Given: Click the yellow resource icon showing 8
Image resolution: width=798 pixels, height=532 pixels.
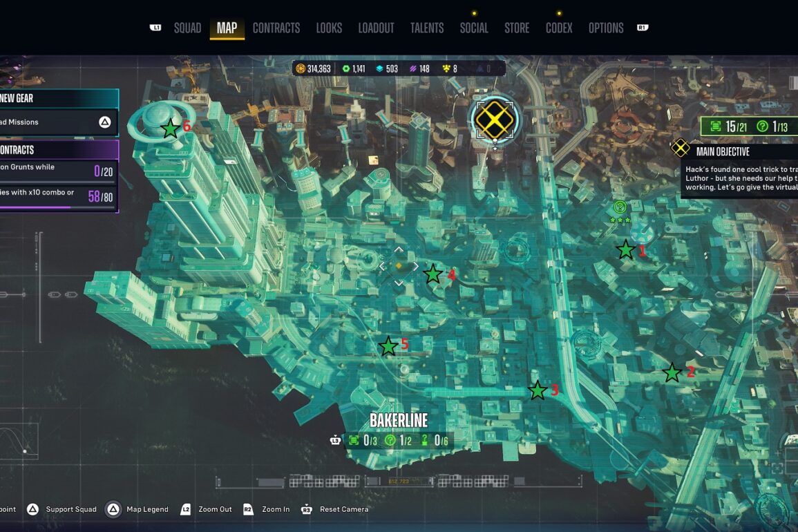Looking at the screenshot, I should [x=446, y=68].
